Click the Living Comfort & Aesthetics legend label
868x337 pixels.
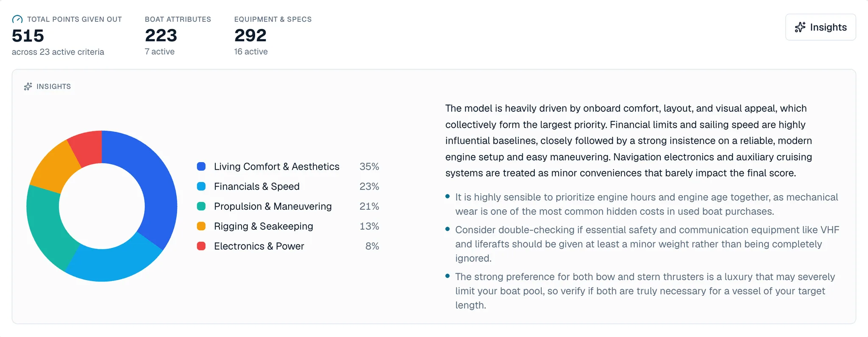click(x=277, y=166)
